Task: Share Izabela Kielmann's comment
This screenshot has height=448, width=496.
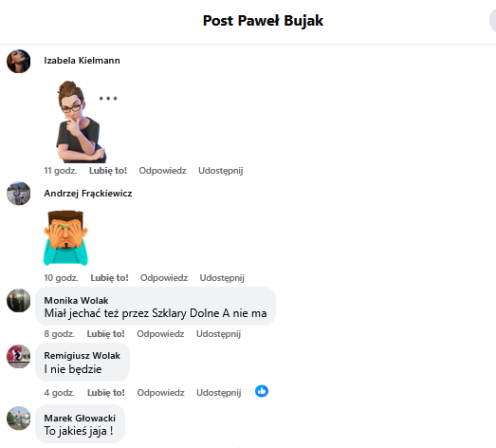Action: coord(221,171)
